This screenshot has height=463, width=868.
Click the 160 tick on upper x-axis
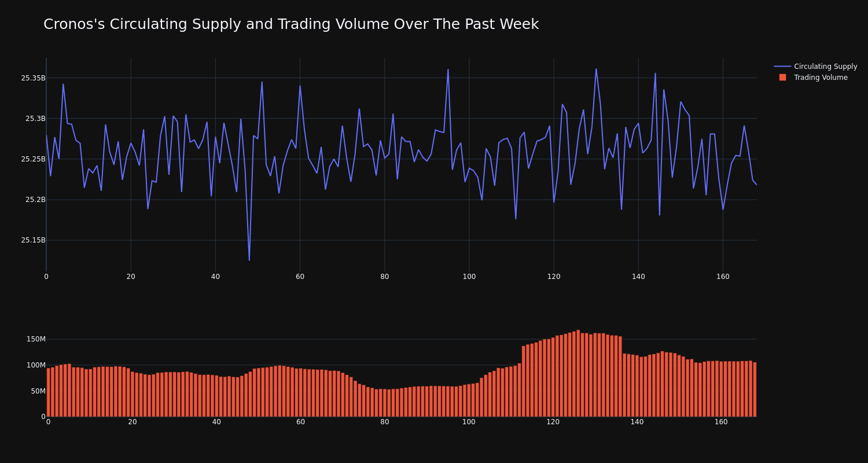click(723, 277)
